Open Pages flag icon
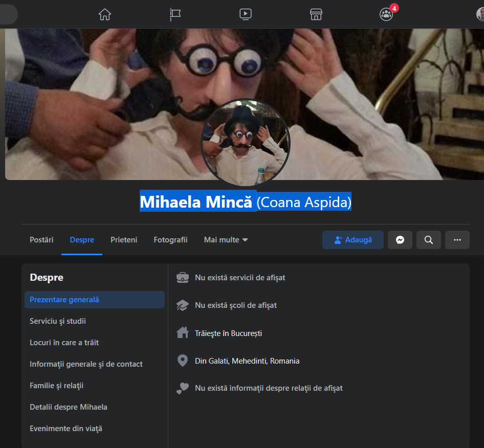Screen dimensions: 484x448 (x=175, y=14)
